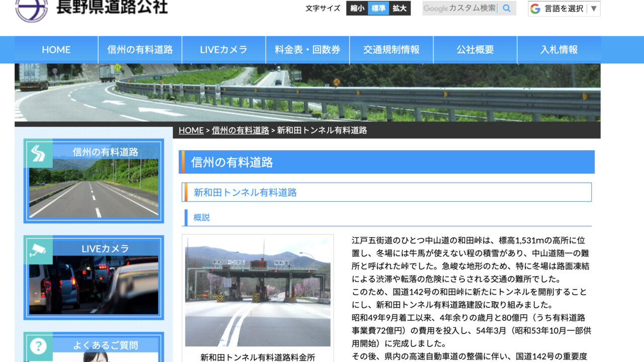Screen dimensions: 644x362
Task: Click the magnifier search button
Action: (x=507, y=8)
